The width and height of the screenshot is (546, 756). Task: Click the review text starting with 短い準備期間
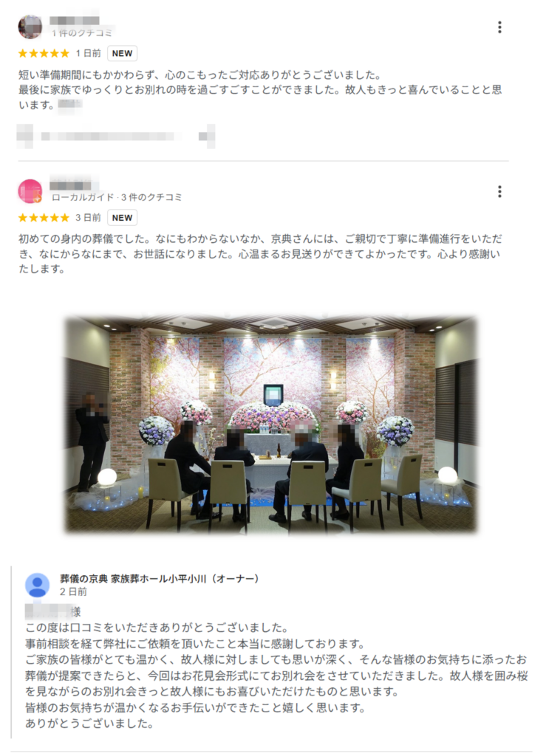260,89
